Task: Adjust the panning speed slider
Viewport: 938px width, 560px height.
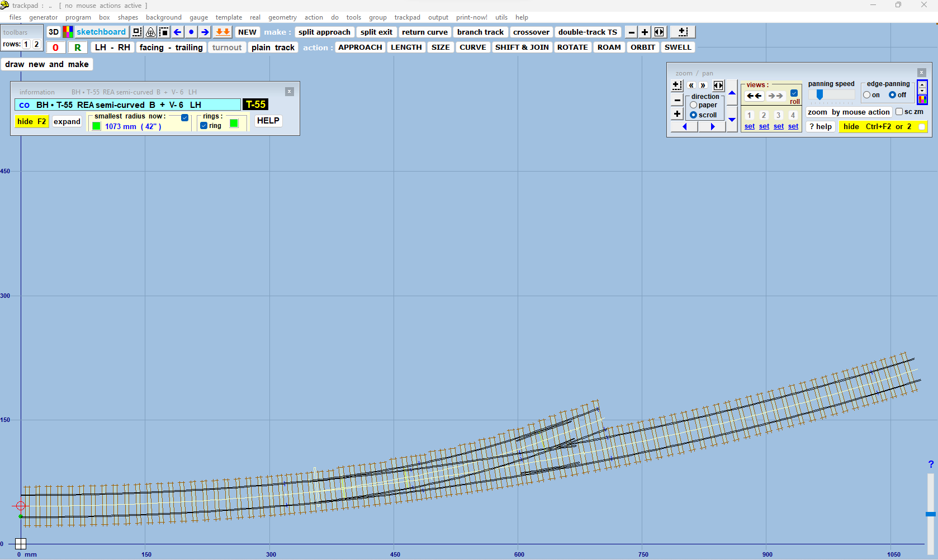Action: (831, 95)
